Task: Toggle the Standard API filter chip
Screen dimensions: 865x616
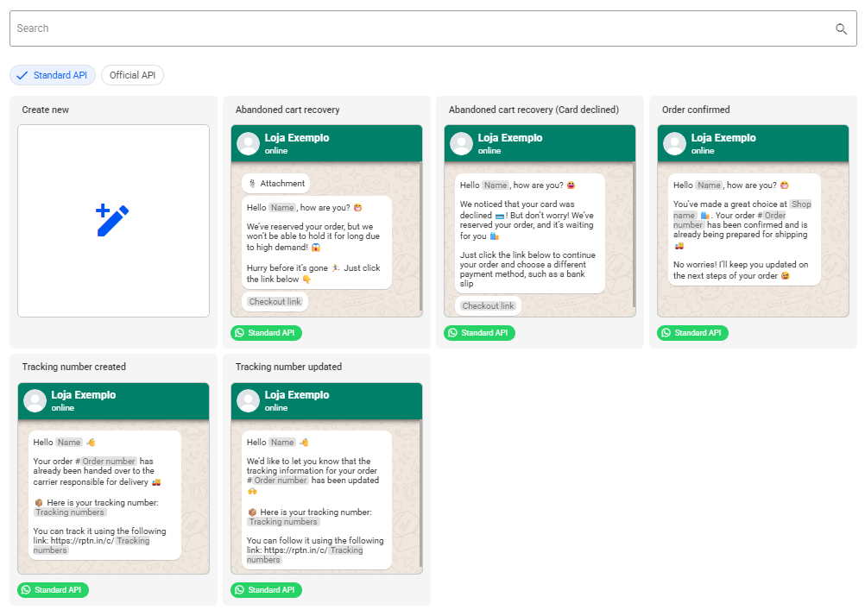Action: (53, 75)
